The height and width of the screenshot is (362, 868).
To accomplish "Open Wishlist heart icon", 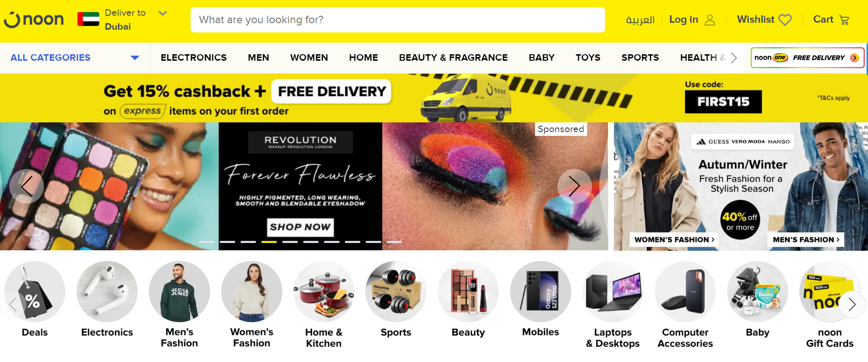I will coord(785,20).
